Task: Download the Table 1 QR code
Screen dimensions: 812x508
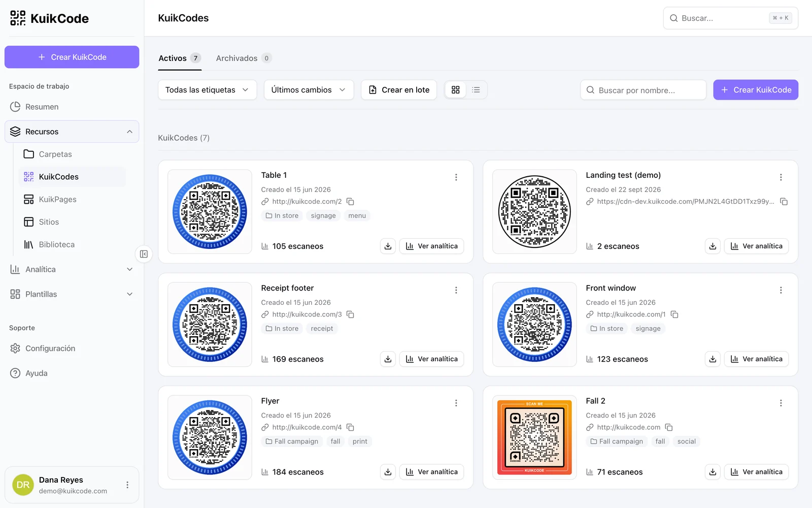Action: (388, 246)
